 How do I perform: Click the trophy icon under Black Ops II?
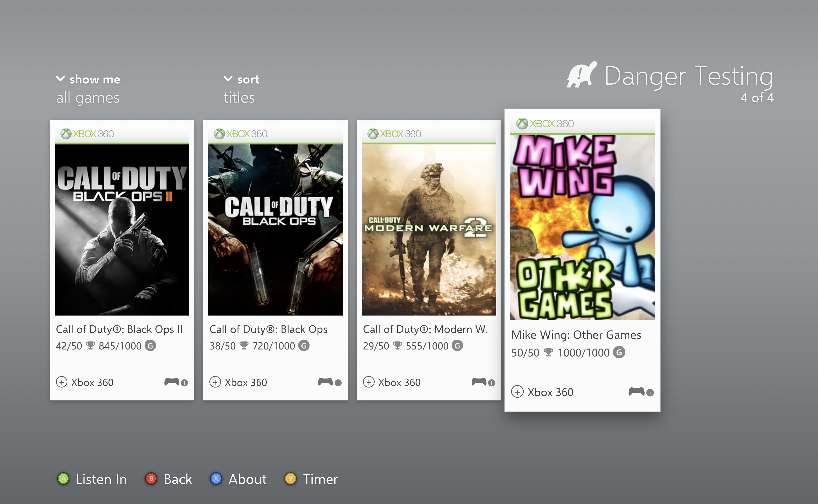(90, 345)
